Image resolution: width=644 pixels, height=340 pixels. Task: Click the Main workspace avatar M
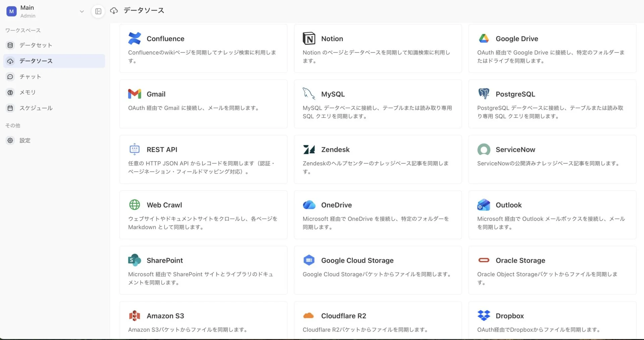pos(11,11)
